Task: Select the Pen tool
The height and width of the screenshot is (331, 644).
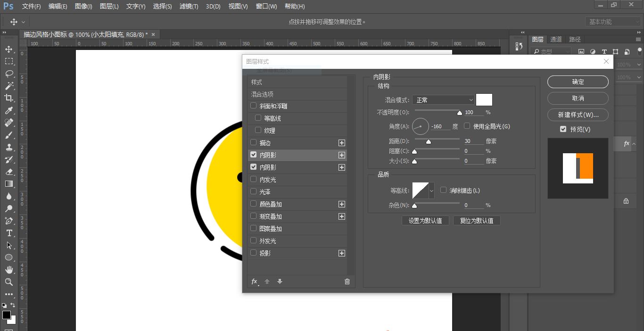Action: tap(9, 221)
